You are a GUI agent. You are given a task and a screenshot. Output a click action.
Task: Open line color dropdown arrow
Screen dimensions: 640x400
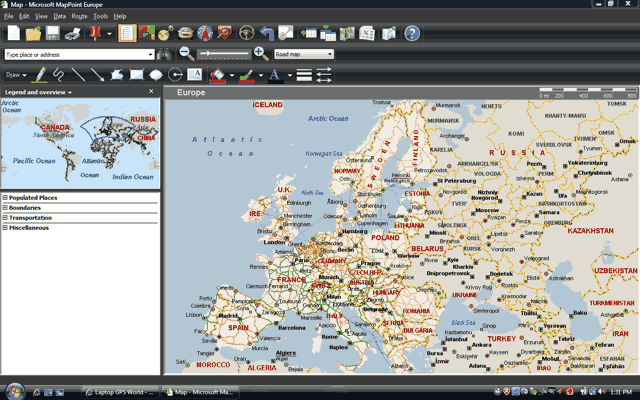pyautogui.click(x=260, y=76)
